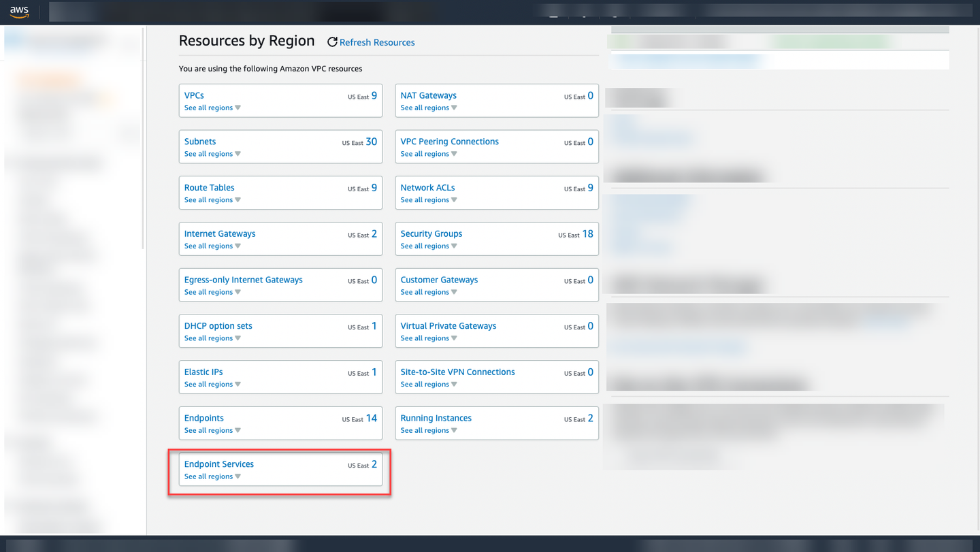
Task: Expand See all regions under Elastic IPs
Action: click(212, 385)
